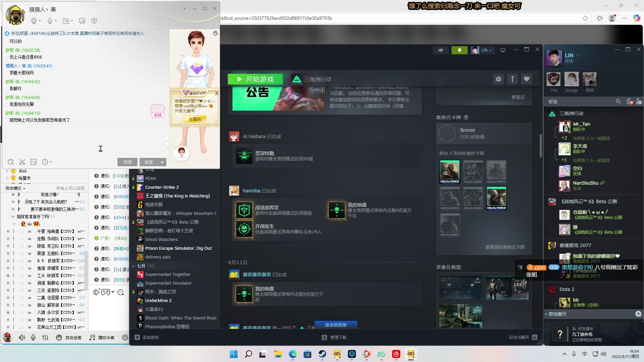Open the YY speaker volume icon
Screen dimensions: 644x362
22,338
